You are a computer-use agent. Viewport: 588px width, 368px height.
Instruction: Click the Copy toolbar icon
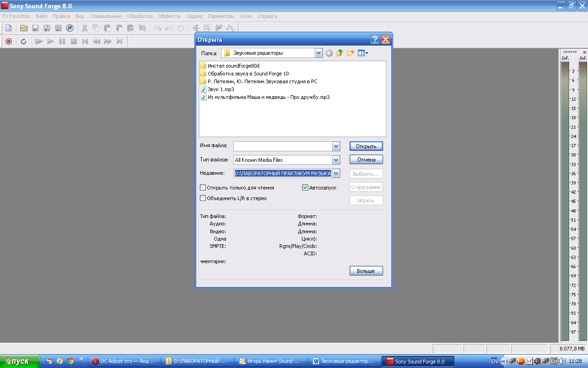tap(96, 28)
